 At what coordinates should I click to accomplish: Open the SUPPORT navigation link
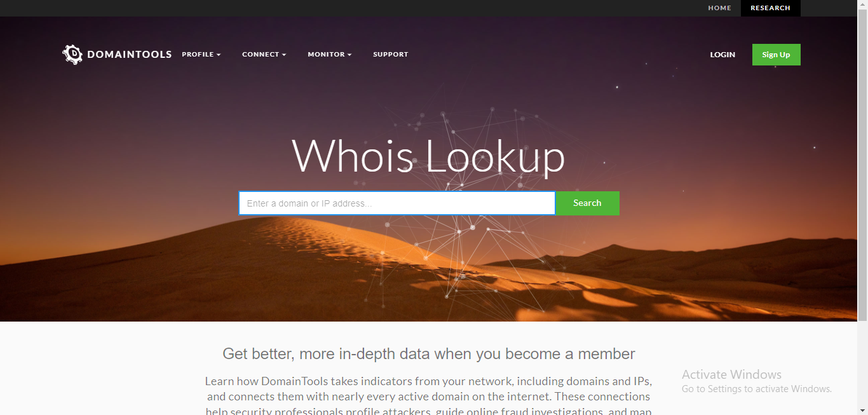pyautogui.click(x=390, y=55)
